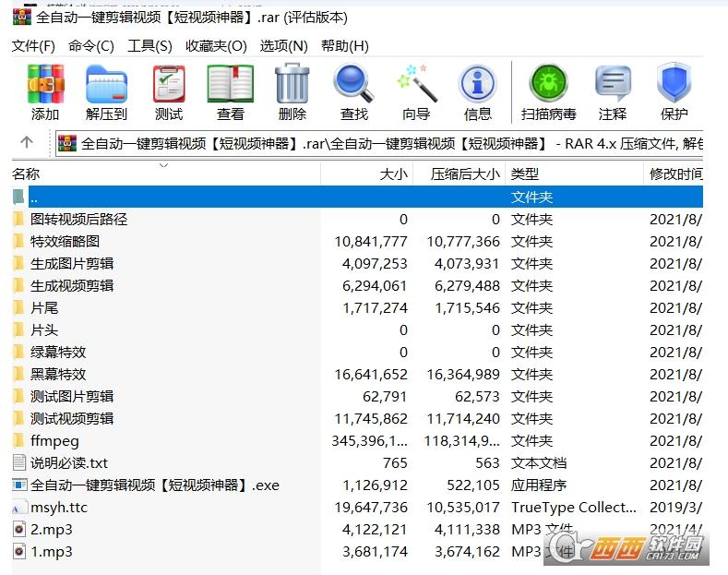Click size value 16,641,652
The height and width of the screenshot is (575, 728).
coord(371,375)
